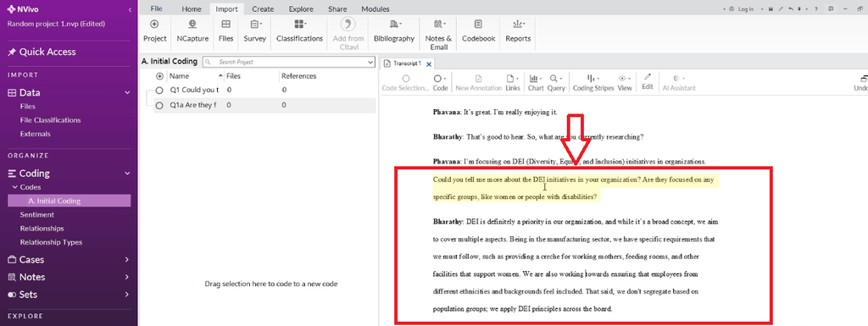The height and width of the screenshot is (326, 868).
Task: Open the Chart dropdown
Action: pos(536,83)
